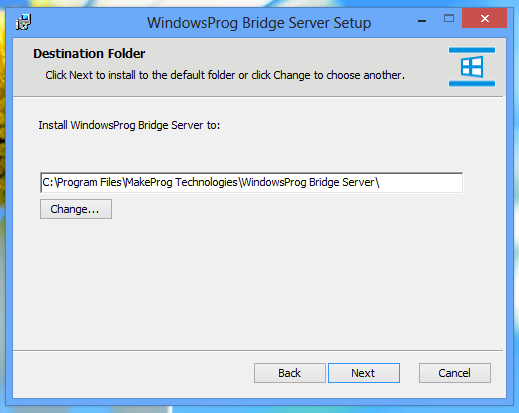Screen dimensions: 519x413
Task: Continue with the Next button
Action: (x=364, y=373)
